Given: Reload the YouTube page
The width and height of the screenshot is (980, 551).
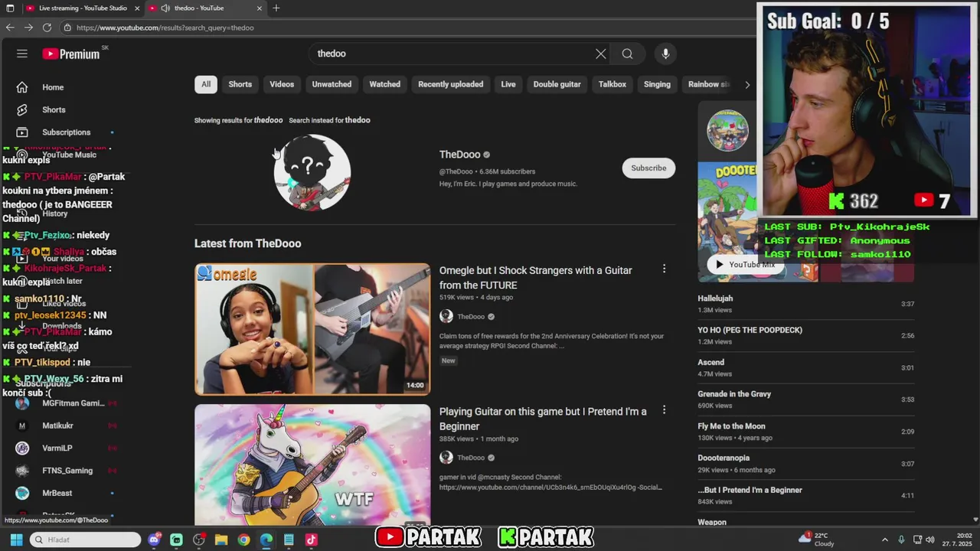Looking at the screenshot, I should [47, 28].
